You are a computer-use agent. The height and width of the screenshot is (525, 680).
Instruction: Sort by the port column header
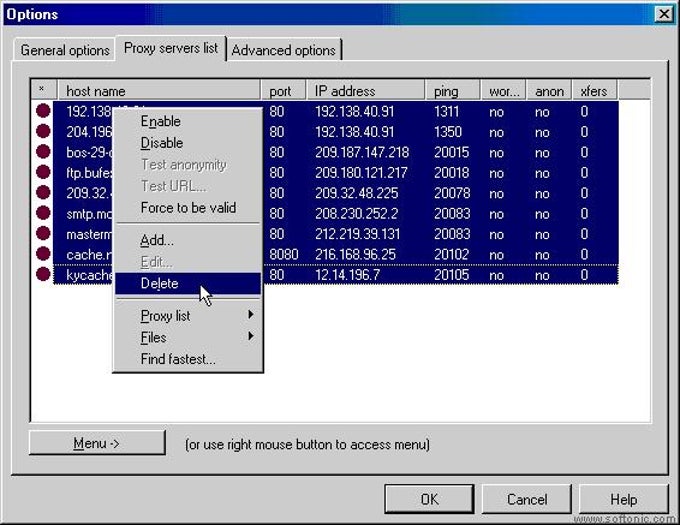click(x=284, y=91)
